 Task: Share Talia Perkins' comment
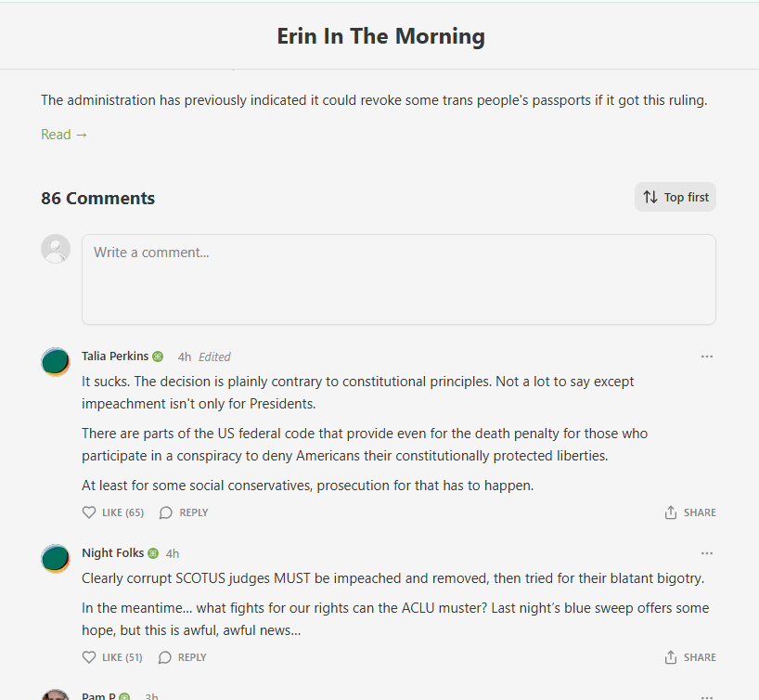click(690, 512)
